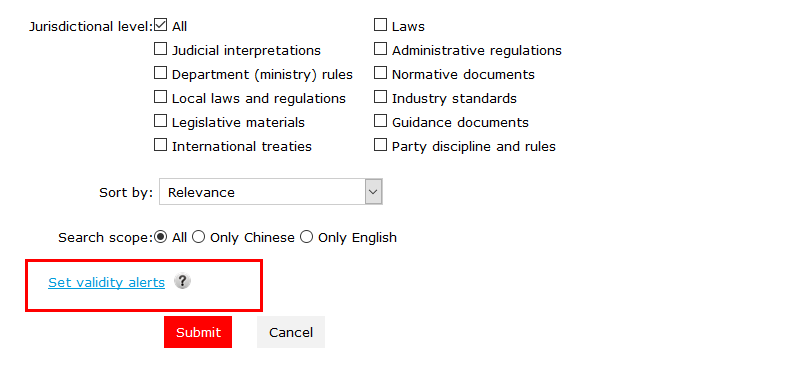Screen dimensions: 804x372
Task: Open the Set validity alerts link
Action: click(107, 282)
